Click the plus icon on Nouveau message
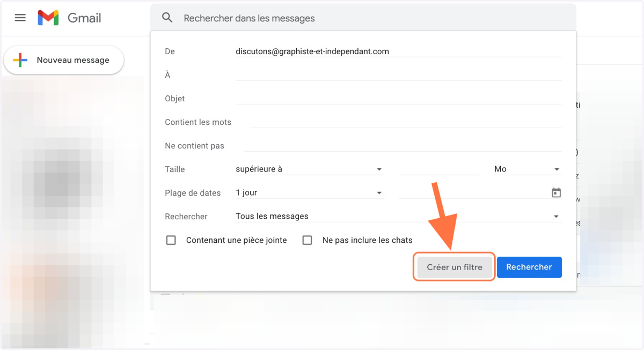The height and width of the screenshot is (350, 644). (x=20, y=60)
